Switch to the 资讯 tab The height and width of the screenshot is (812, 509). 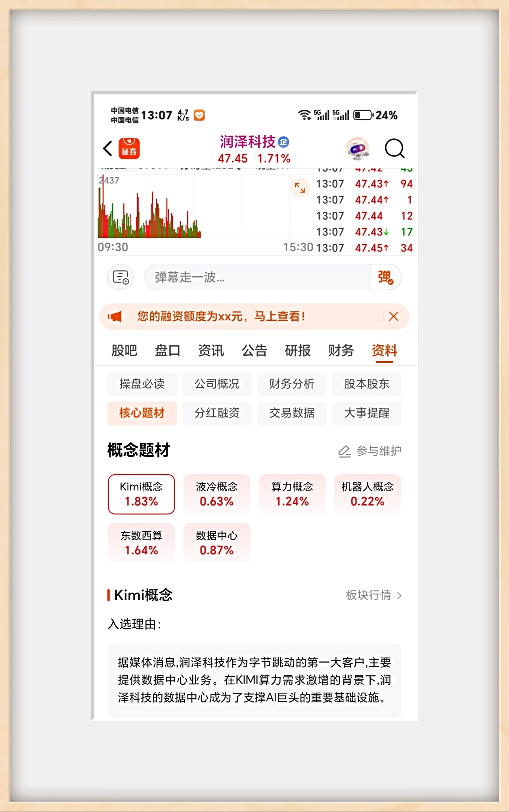211,350
